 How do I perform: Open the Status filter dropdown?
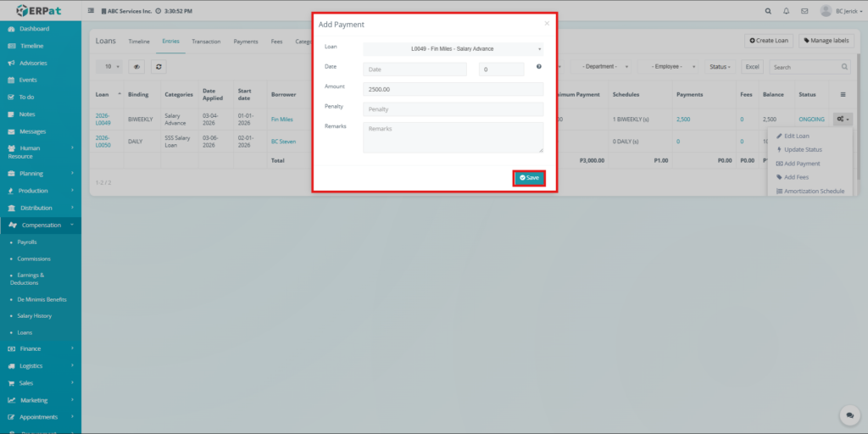pyautogui.click(x=721, y=66)
